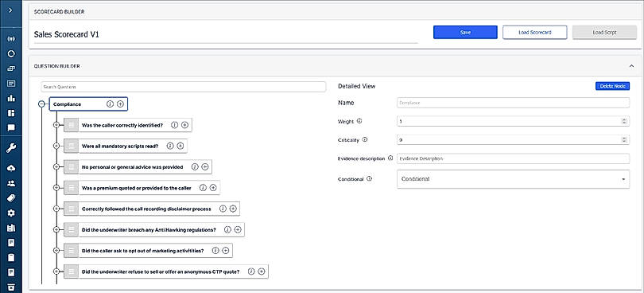Screen dimensions: 644x293
Task: Click the circle icon in the sidebar
Action: click(x=11, y=53)
